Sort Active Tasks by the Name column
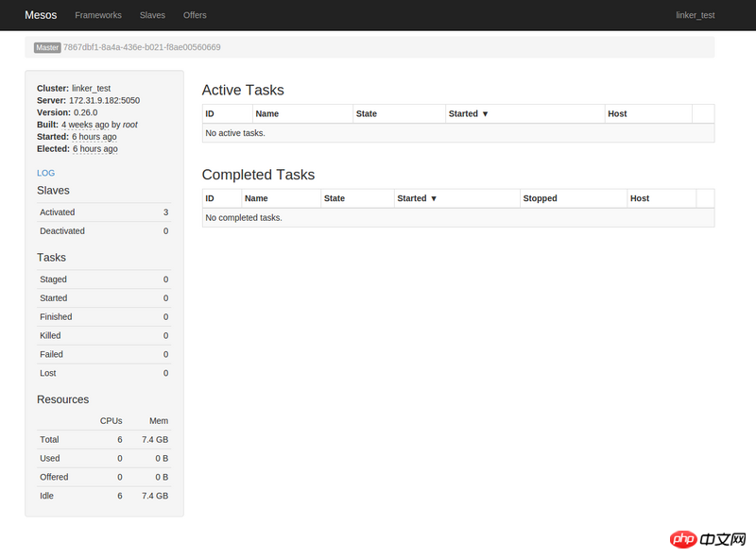This screenshot has width=756, height=558. (x=267, y=113)
